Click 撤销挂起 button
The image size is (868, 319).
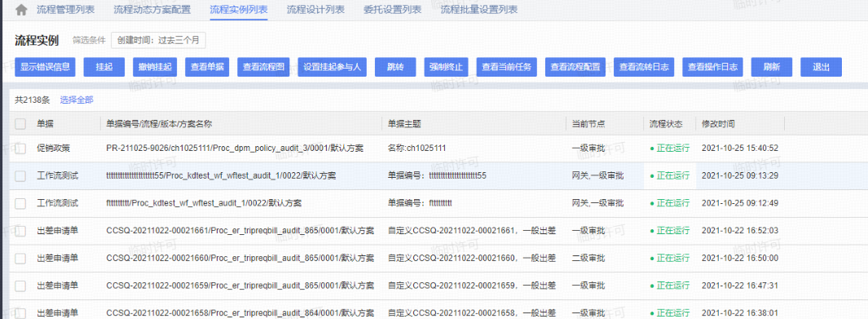[155, 67]
